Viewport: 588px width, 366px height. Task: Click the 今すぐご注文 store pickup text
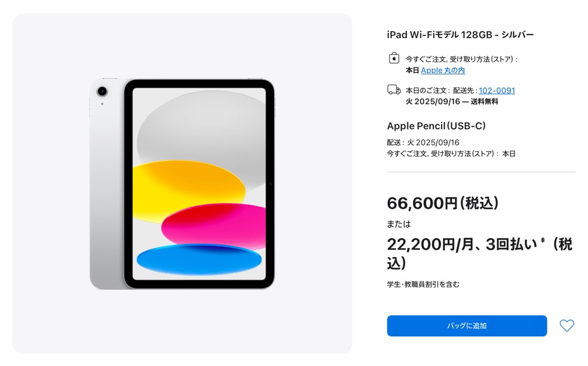click(461, 59)
